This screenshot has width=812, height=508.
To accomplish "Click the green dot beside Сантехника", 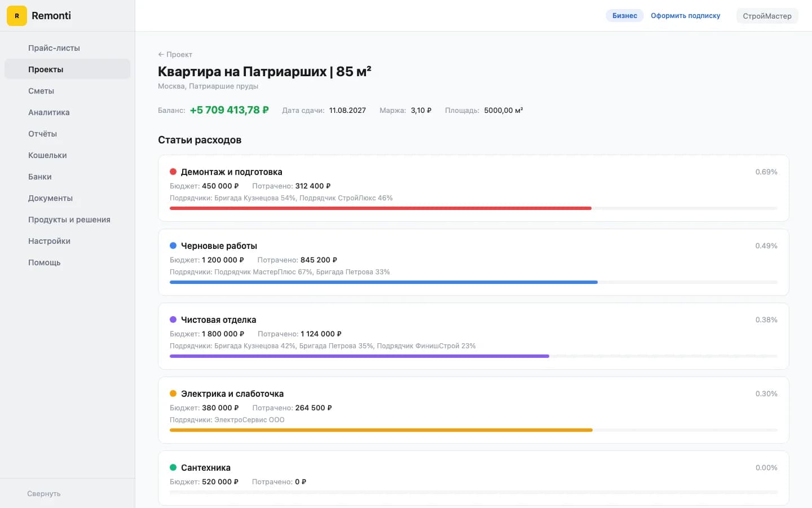I will pyautogui.click(x=173, y=467).
